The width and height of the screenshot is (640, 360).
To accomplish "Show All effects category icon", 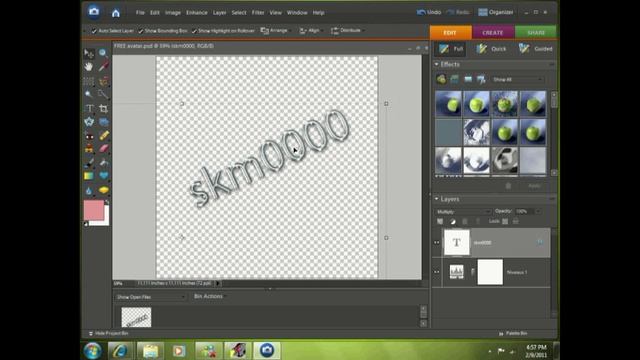I will tap(481, 79).
